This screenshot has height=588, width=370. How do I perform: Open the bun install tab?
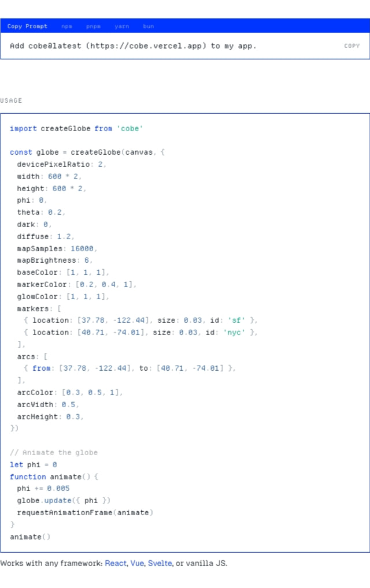pyautogui.click(x=148, y=26)
